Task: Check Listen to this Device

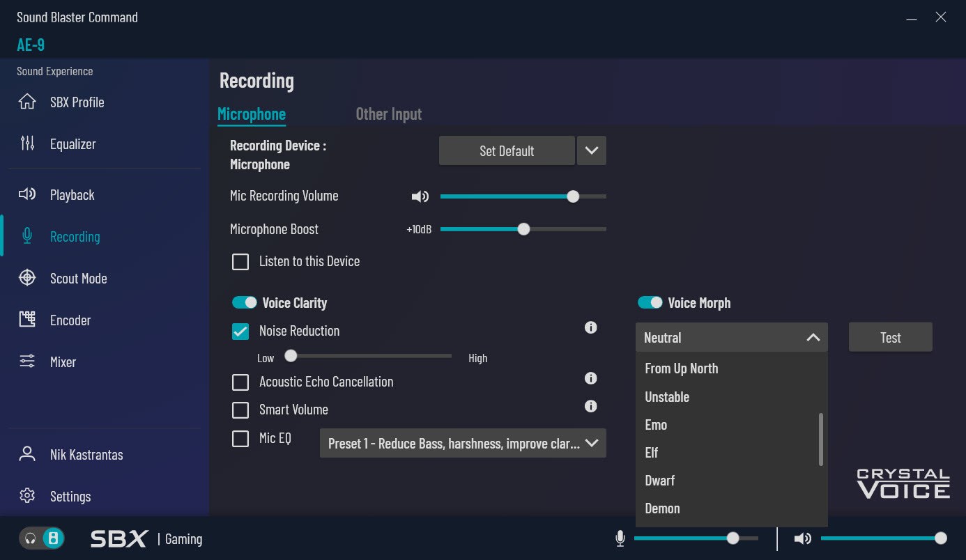Action: [240, 261]
